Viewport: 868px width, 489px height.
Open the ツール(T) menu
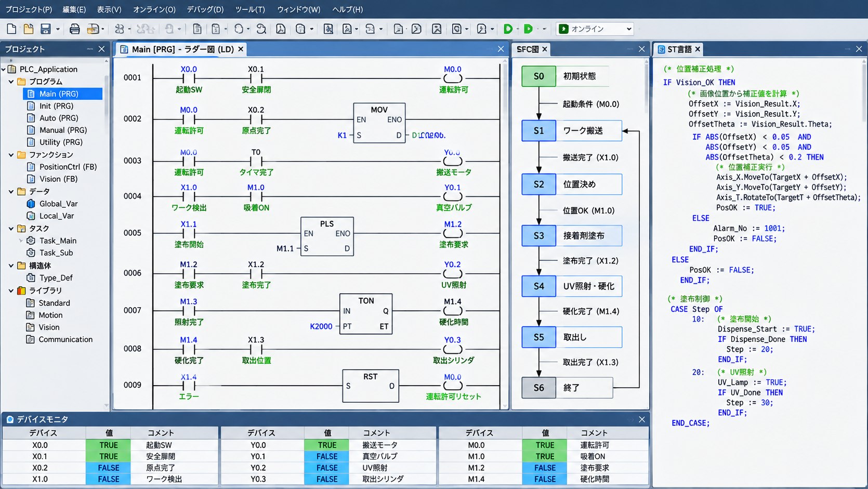250,9
